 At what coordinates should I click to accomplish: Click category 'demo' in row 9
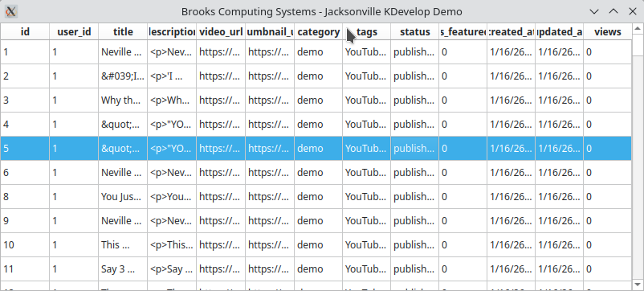pos(318,221)
